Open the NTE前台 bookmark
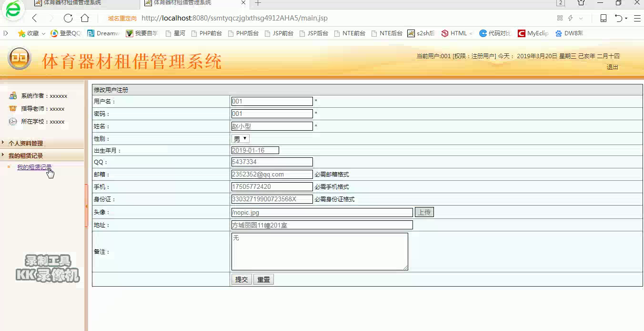The image size is (644, 331). (350, 33)
